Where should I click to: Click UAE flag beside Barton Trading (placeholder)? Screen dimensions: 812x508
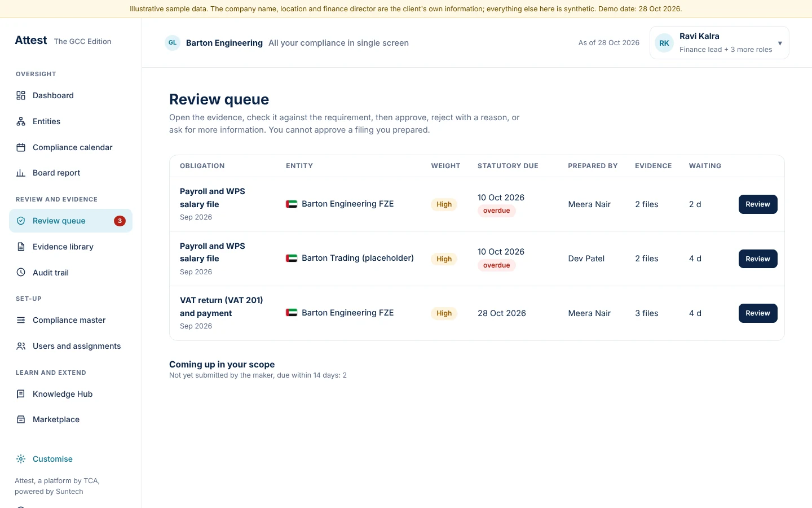tap(292, 259)
